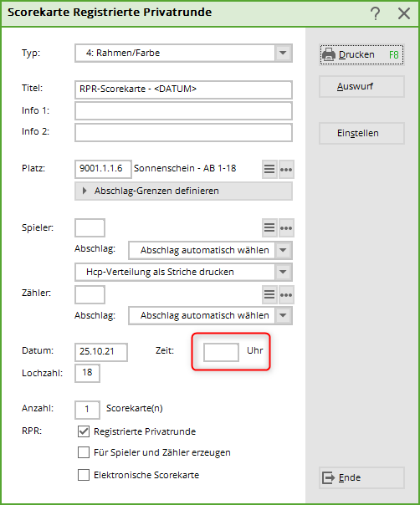Open the Spieler Abschlag automatisch wählen dropdown
Viewport: 420px width, 505px height.
click(210, 250)
